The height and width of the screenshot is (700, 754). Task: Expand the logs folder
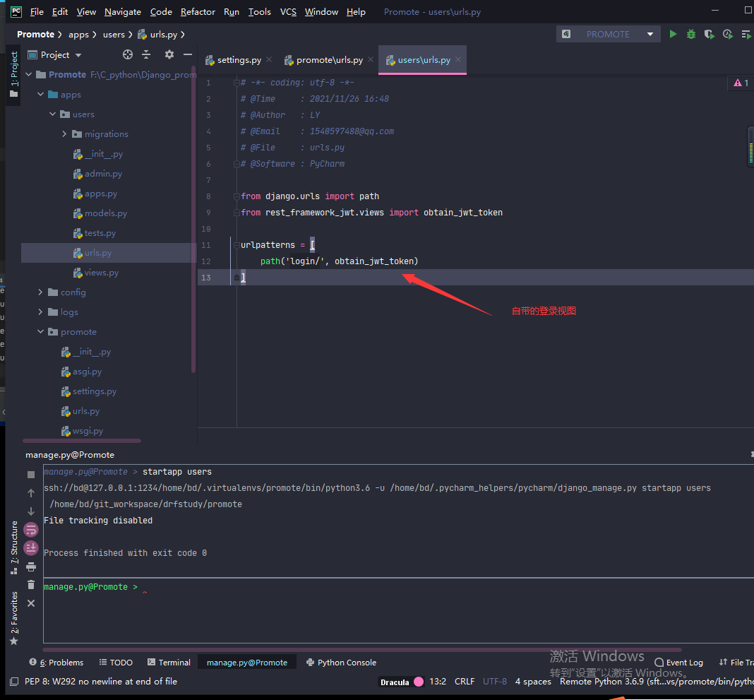(x=41, y=312)
